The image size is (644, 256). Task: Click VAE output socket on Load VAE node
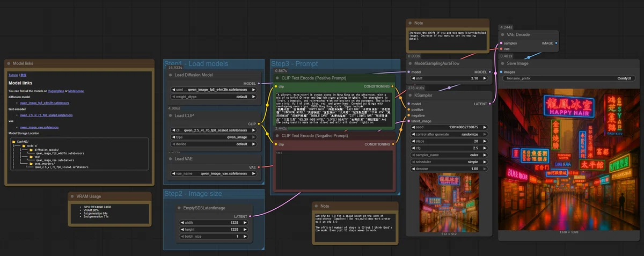coord(259,167)
